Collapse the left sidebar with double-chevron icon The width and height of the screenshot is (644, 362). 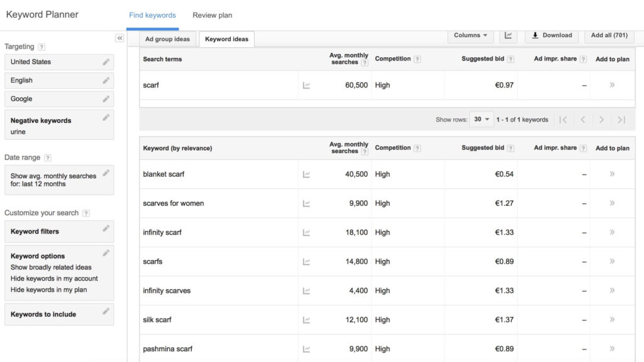click(x=119, y=38)
